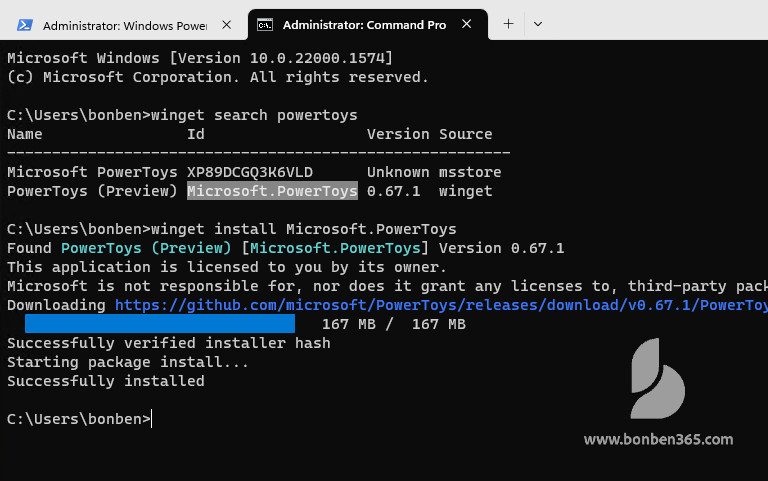This screenshot has height=481, width=768.
Task: Click 'Successfully verified installer hash' line
Action: (168, 343)
